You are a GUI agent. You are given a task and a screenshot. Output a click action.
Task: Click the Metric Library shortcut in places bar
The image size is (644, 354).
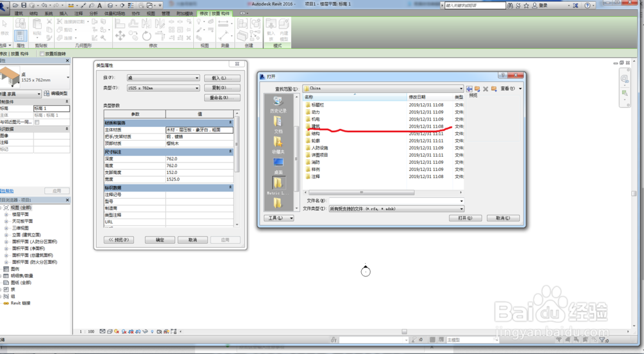coord(278,186)
